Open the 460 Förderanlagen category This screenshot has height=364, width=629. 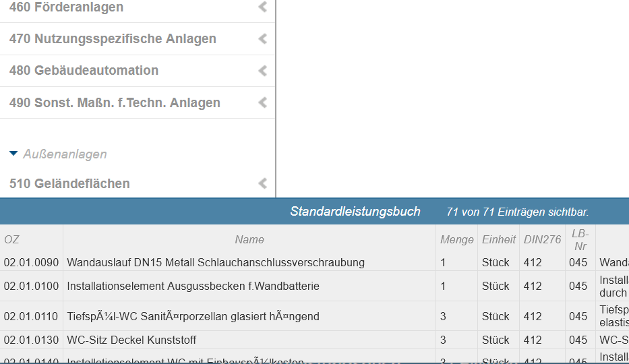66,7
